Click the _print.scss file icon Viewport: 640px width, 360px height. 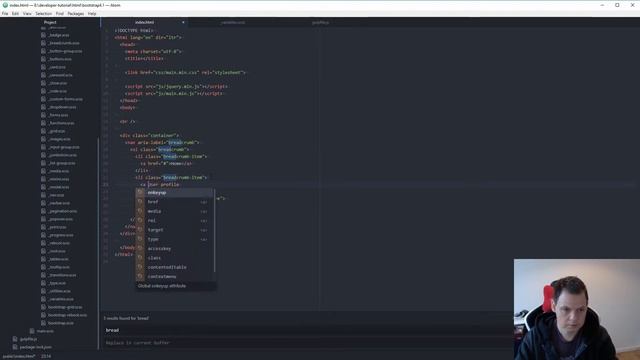point(43,227)
